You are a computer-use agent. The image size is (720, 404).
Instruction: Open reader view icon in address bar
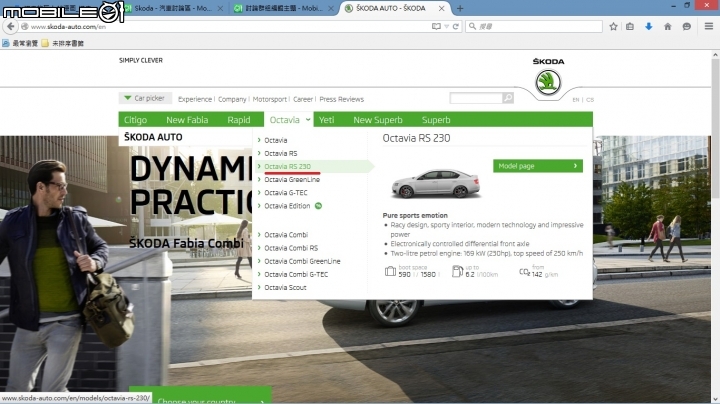(x=436, y=27)
